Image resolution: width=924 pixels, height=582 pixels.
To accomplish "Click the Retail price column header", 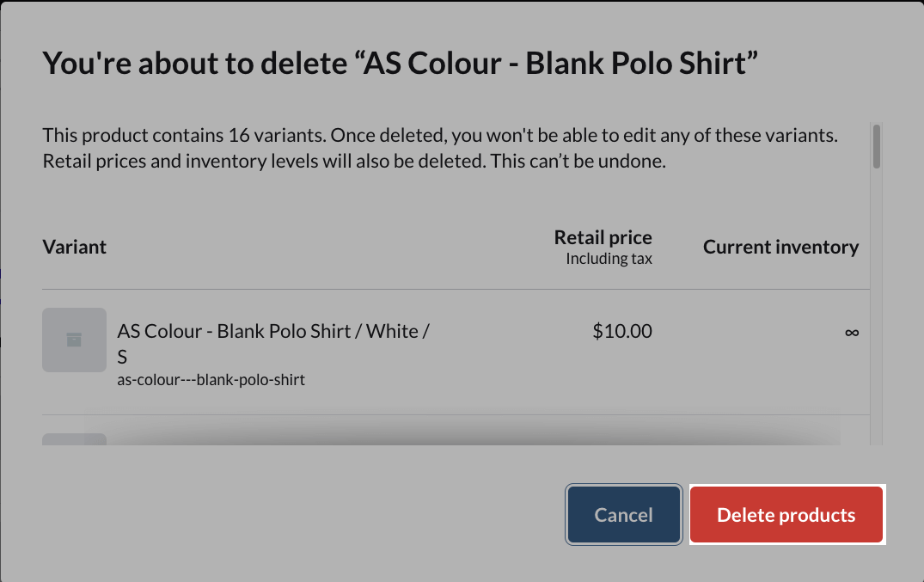I will (x=603, y=237).
